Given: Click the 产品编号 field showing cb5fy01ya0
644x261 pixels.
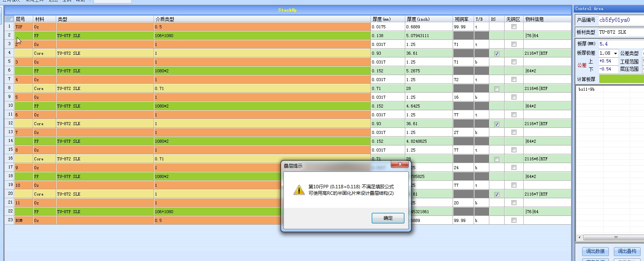Looking at the screenshot, I should click(621, 20).
